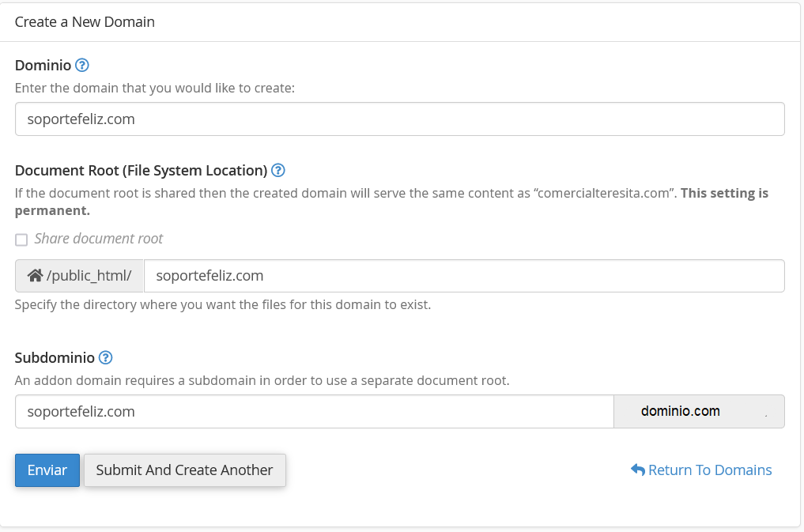Click Submit And Create Another

pos(184,470)
